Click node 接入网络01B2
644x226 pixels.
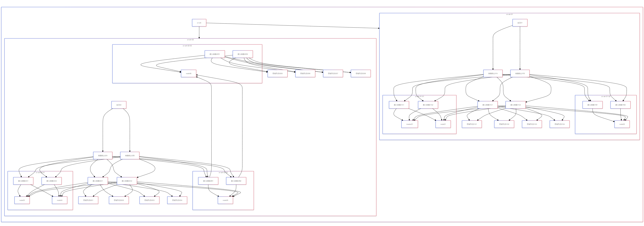click(x=620, y=105)
